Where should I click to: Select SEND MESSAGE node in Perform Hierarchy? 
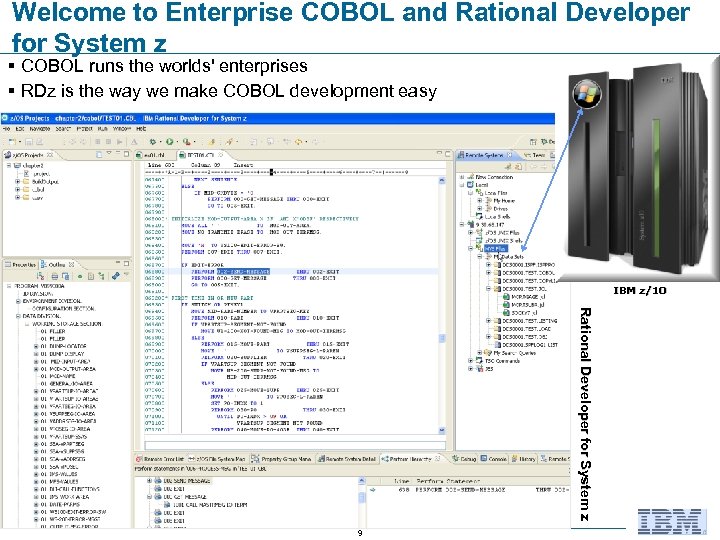[x=186, y=481]
